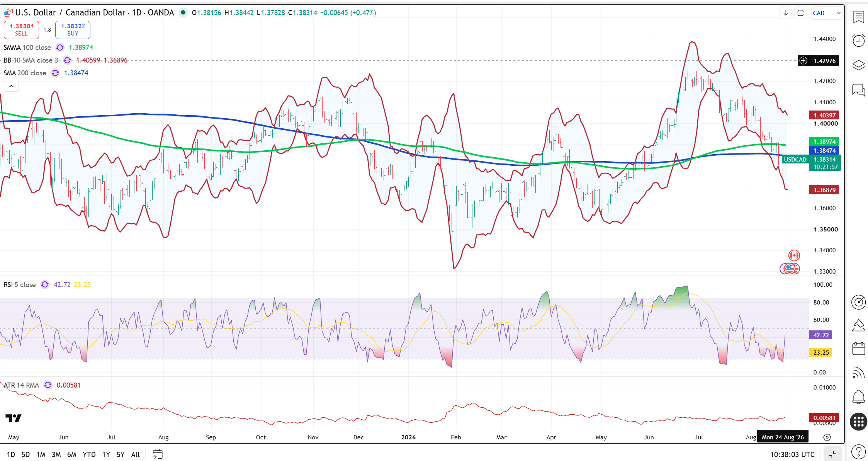Open the CAD currency dropdown
The width and height of the screenshot is (868, 461).
(827, 13)
